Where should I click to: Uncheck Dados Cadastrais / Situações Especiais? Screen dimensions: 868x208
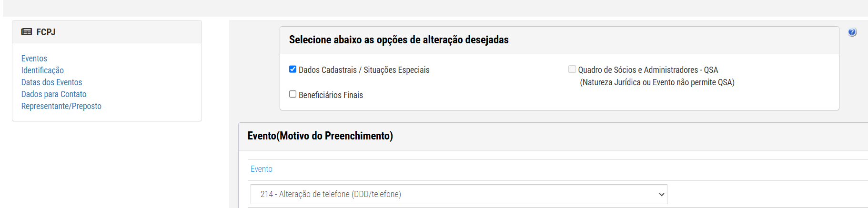[293, 69]
